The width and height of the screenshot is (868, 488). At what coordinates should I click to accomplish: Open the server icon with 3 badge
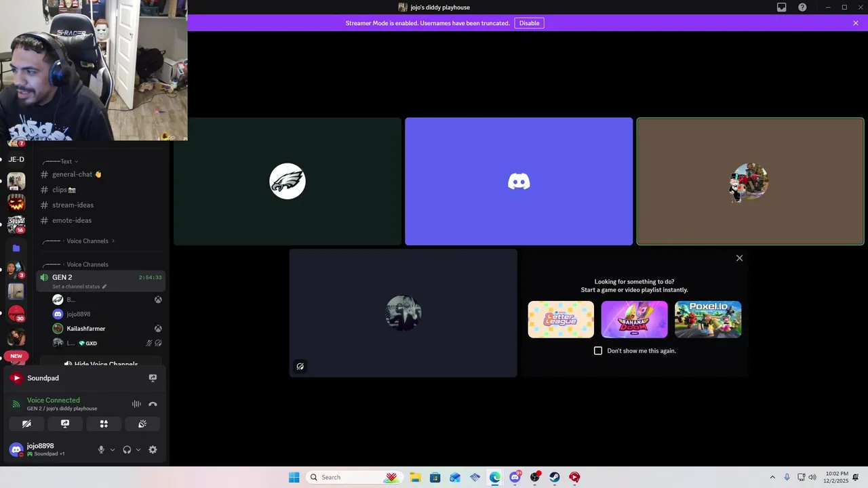point(16,270)
